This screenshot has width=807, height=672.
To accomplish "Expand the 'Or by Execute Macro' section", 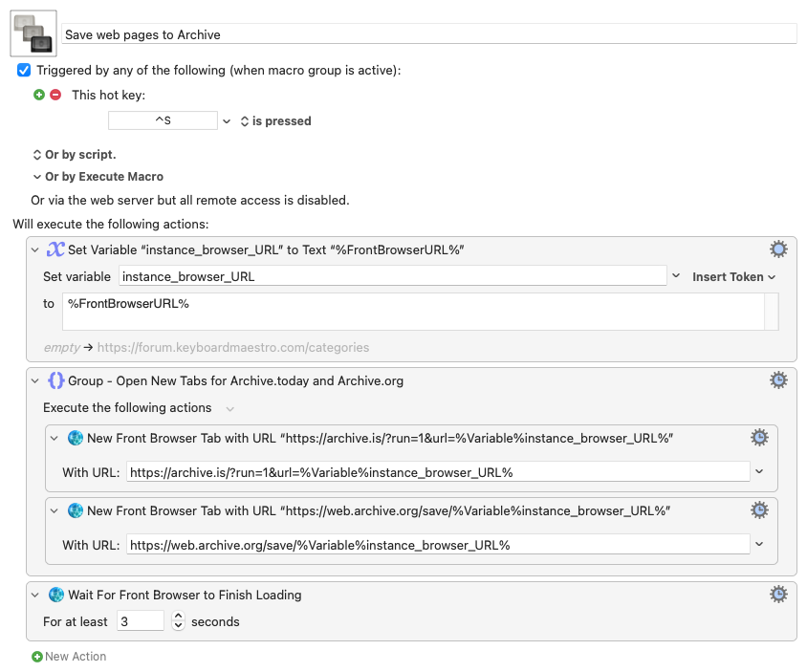I will (x=37, y=177).
